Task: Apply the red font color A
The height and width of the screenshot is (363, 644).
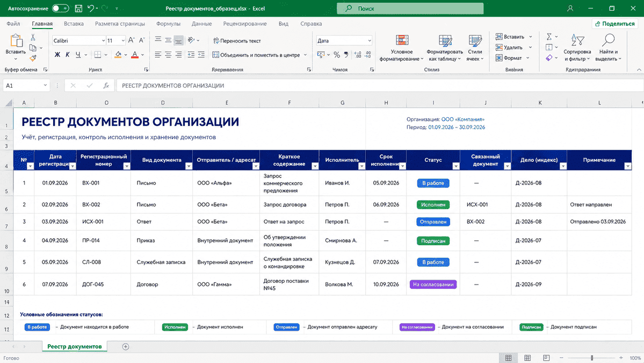Action: tap(135, 55)
